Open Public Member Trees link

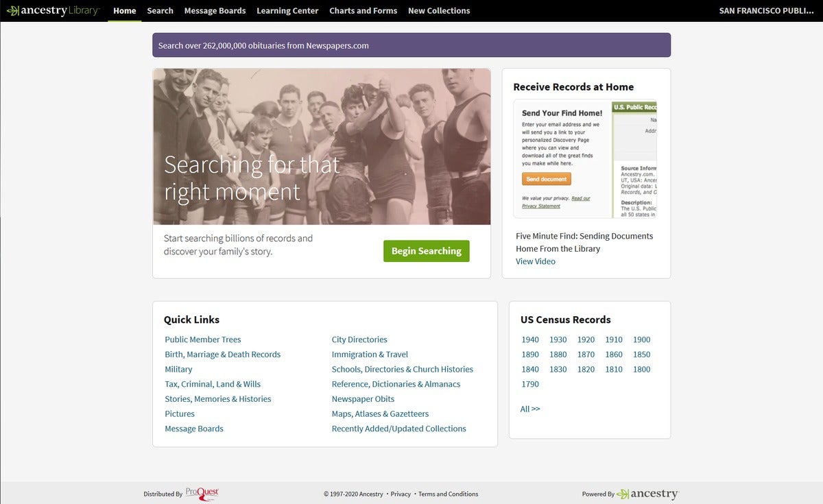[x=203, y=339]
